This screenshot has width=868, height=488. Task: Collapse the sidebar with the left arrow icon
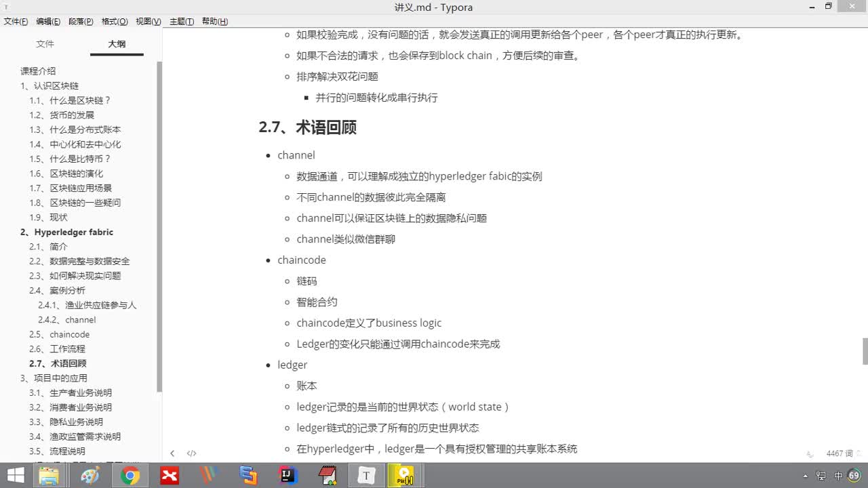coord(172,453)
